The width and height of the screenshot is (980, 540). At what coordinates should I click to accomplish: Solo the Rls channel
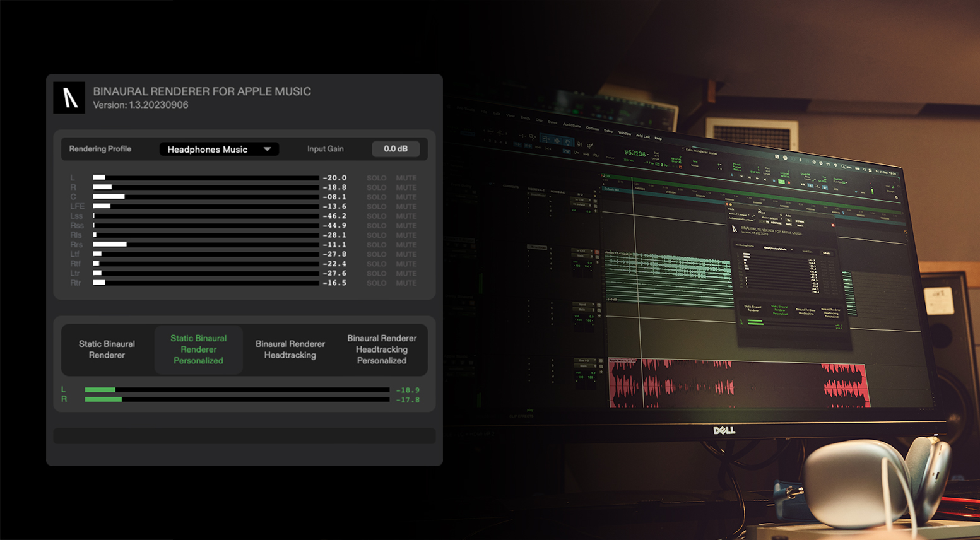click(377, 235)
